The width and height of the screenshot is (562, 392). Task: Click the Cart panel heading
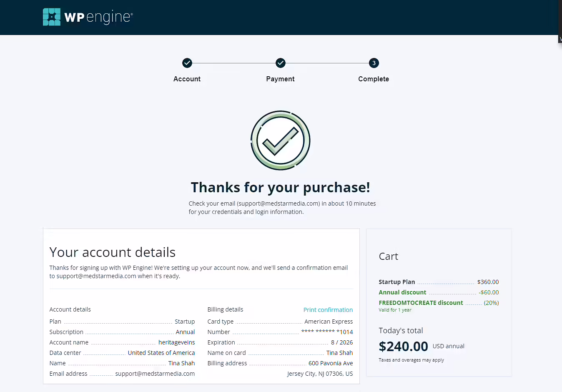coord(389,256)
